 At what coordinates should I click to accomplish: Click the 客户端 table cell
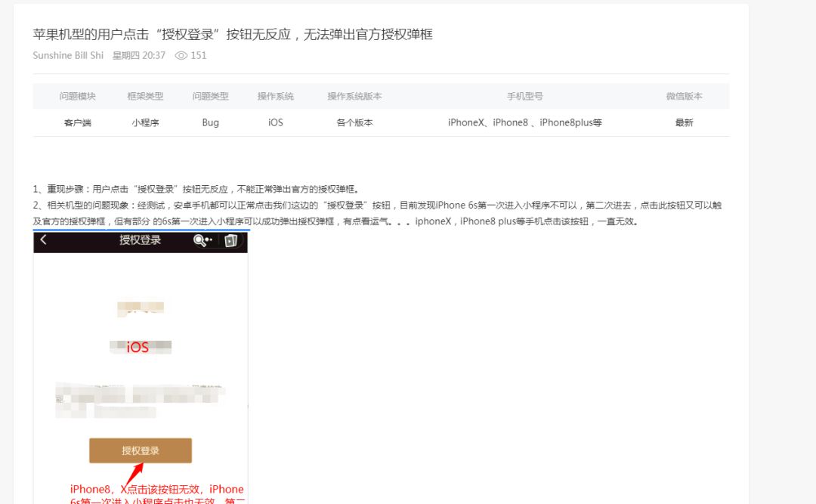[78, 123]
